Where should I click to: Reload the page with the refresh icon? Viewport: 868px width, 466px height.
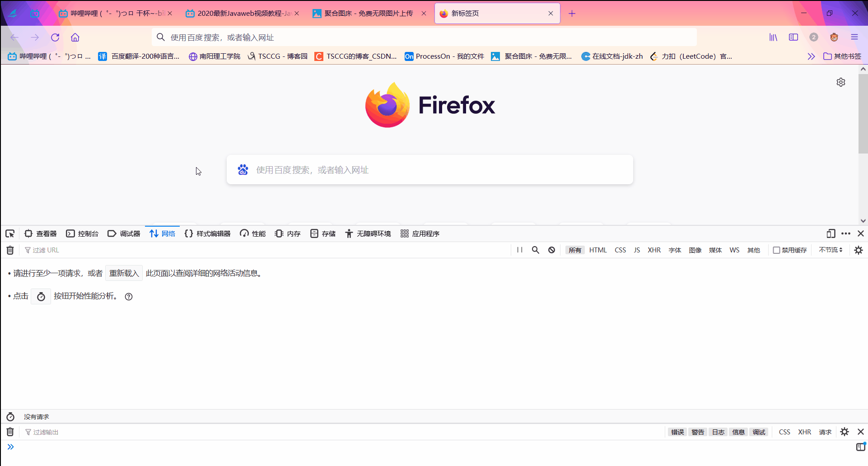pos(55,37)
